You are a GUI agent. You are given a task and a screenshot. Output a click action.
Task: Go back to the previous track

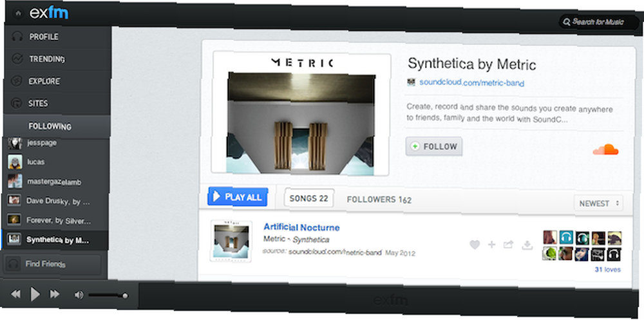[15, 294]
